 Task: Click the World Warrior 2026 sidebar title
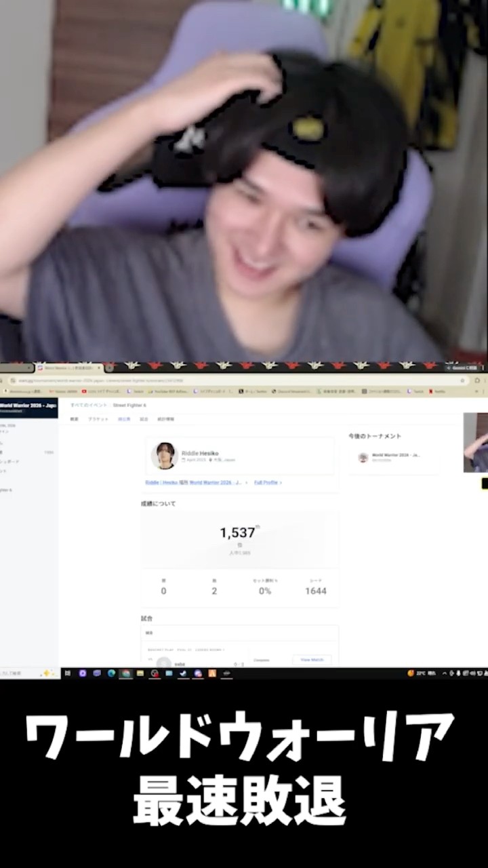tap(28, 405)
